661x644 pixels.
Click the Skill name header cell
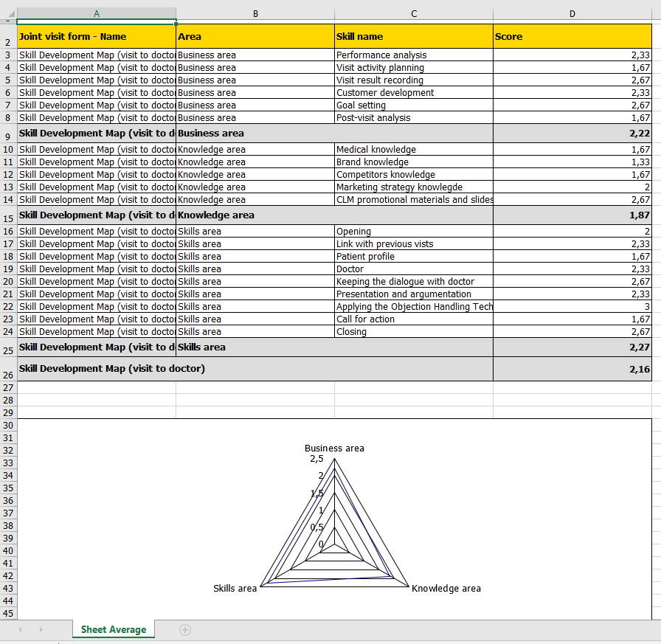coord(413,36)
